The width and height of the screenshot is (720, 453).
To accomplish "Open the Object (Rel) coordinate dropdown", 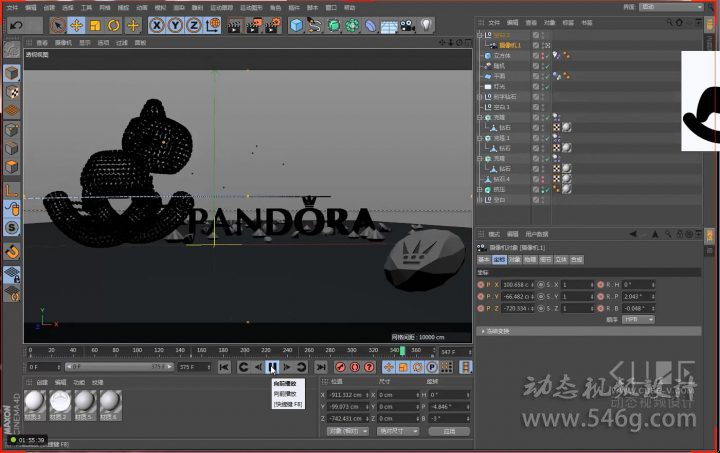I will [348, 431].
